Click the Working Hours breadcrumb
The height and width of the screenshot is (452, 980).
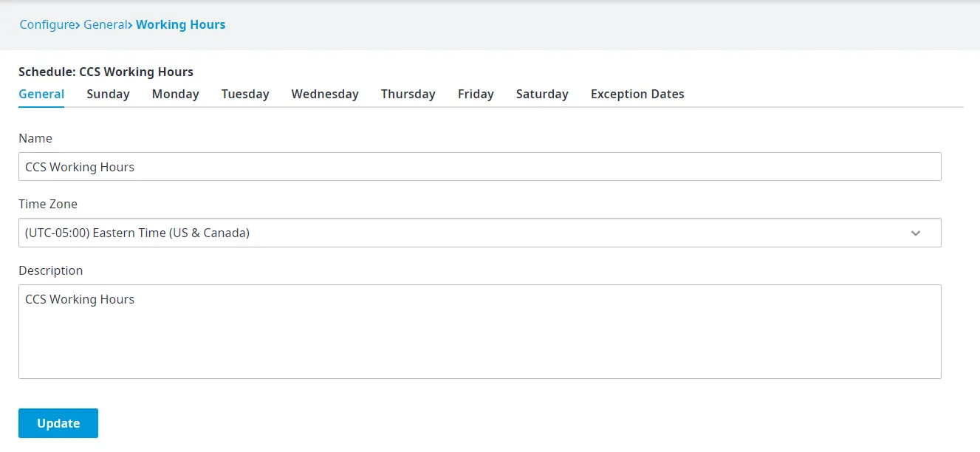pyautogui.click(x=181, y=24)
